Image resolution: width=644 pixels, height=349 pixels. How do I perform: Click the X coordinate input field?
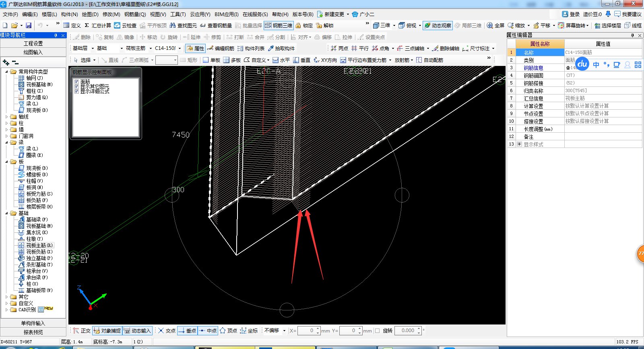point(306,331)
